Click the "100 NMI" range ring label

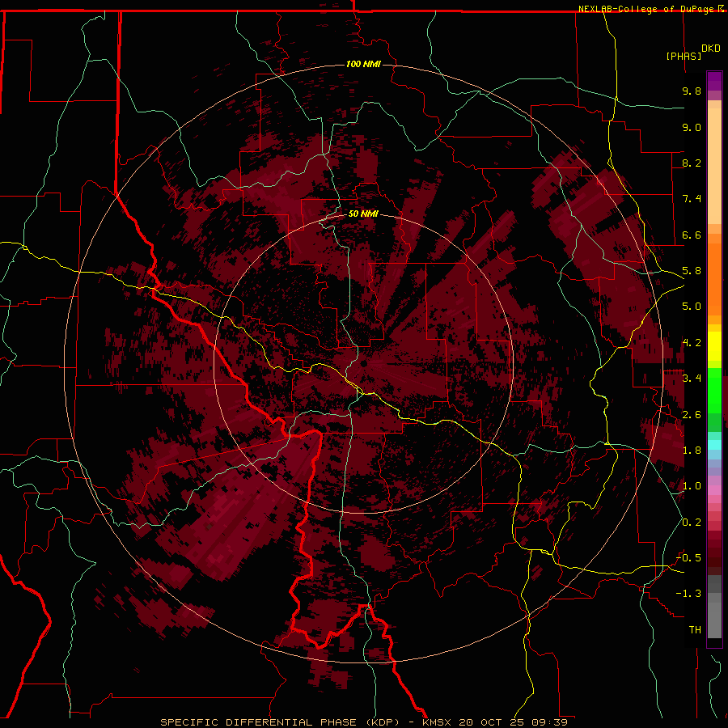[363, 64]
